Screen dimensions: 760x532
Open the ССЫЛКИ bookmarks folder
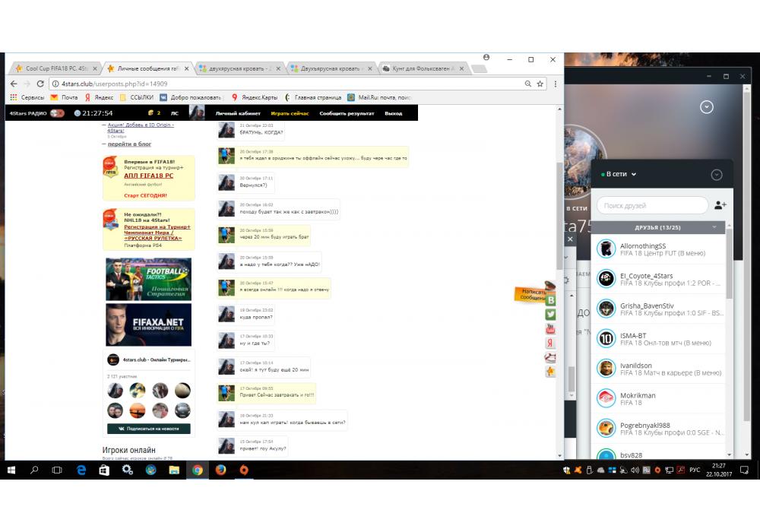point(137,97)
